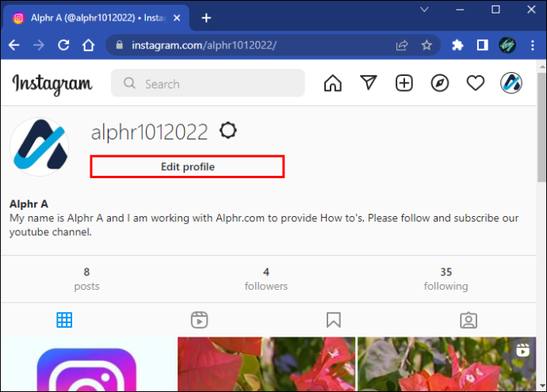View the 4 followers list
547x392 pixels.
pos(266,279)
